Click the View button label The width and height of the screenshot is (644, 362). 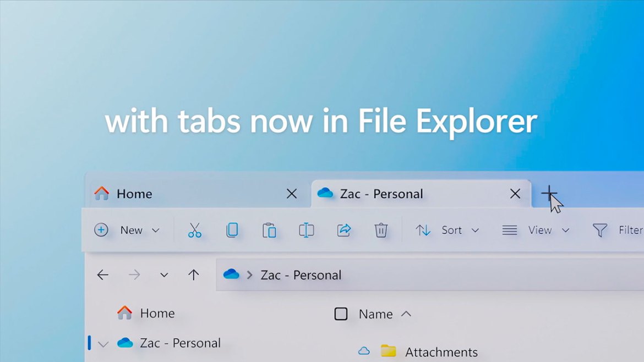click(x=539, y=231)
